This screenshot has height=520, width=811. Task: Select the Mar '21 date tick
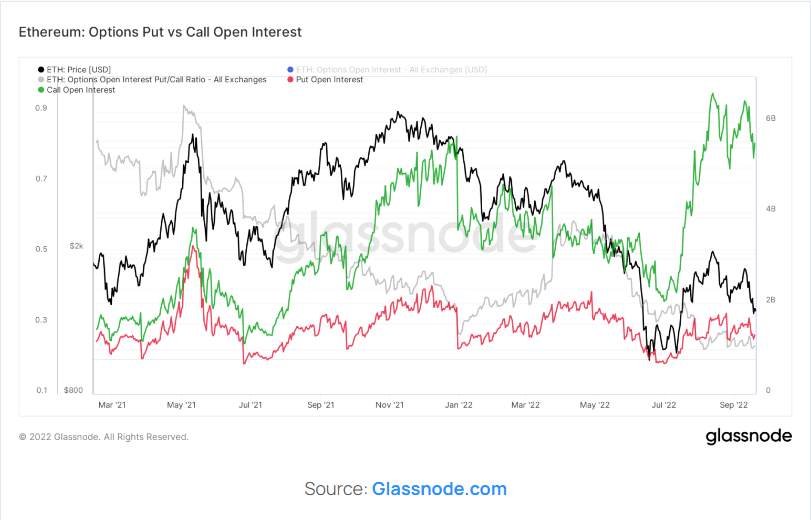(x=113, y=405)
